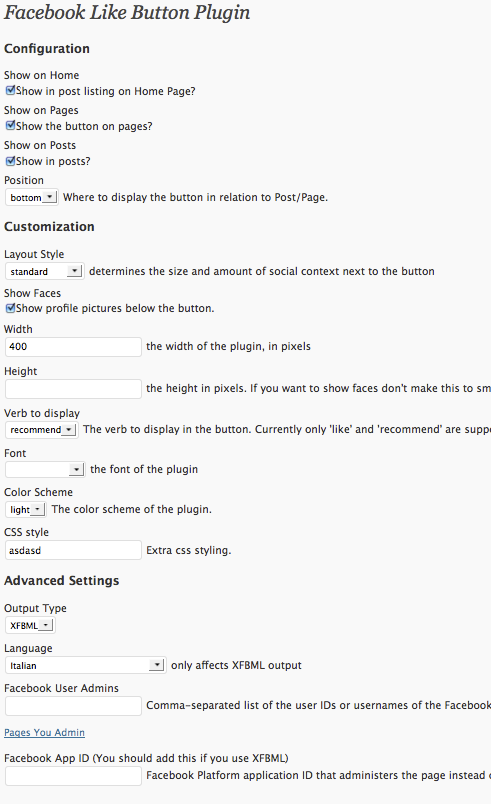The width and height of the screenshot is (491, 804).
Task: Expand the Layout Style standard dropdown
Action: tap(45, 271)
